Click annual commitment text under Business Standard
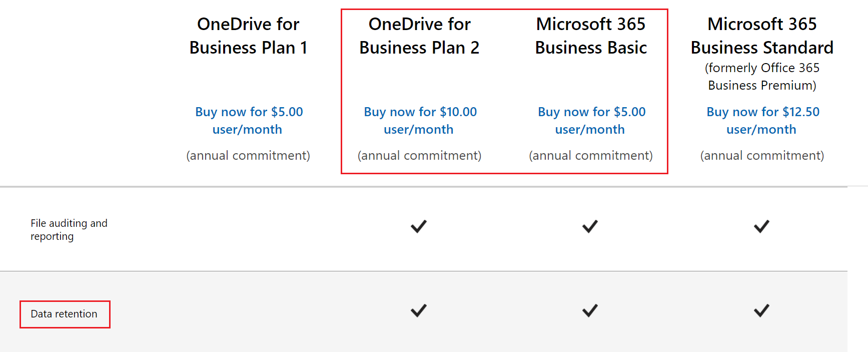Viewport: 868px width, 352px height. click(762, 156)
